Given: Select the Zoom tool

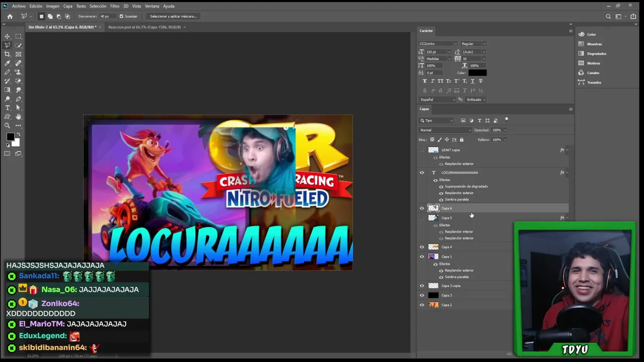Looking at the screenshot, I should pyautogui.click(x=7, y=126).
